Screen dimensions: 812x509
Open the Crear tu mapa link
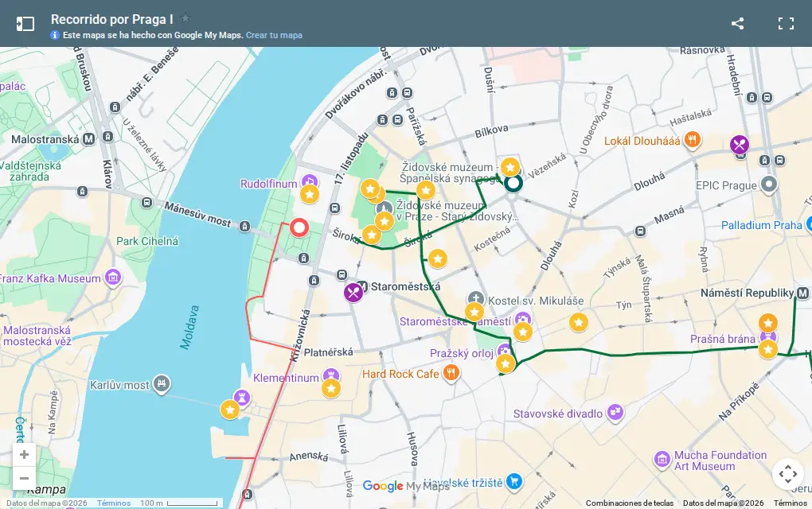pyautogui.click(x=274, y=35)
